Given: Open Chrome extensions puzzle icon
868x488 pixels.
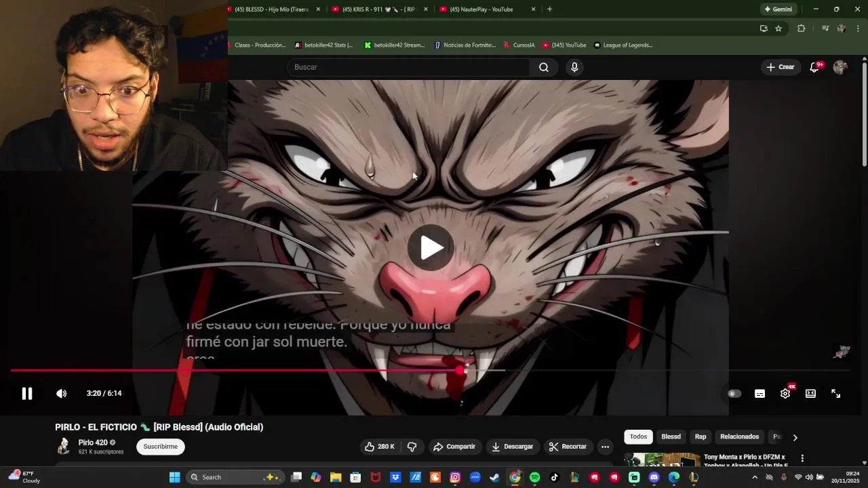Looking at the screenshot, I should coord(801,28).
